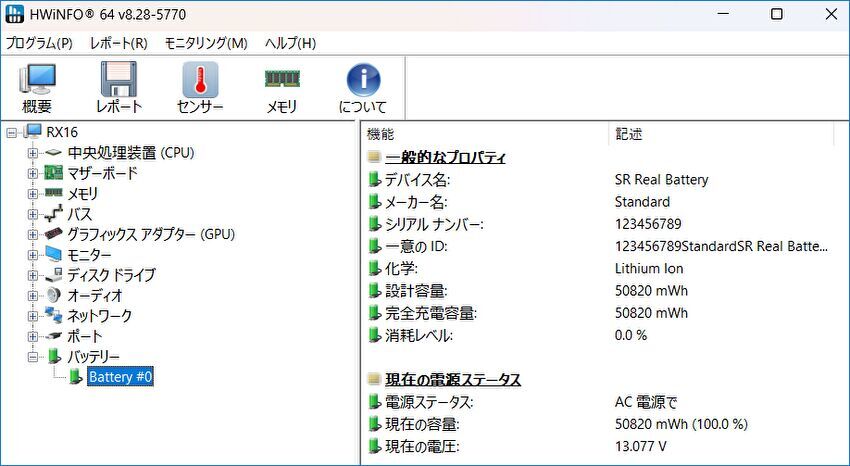Click the 一般的なプロパティ section icon
Screen dimensions: 850x466
pos(374,158)
